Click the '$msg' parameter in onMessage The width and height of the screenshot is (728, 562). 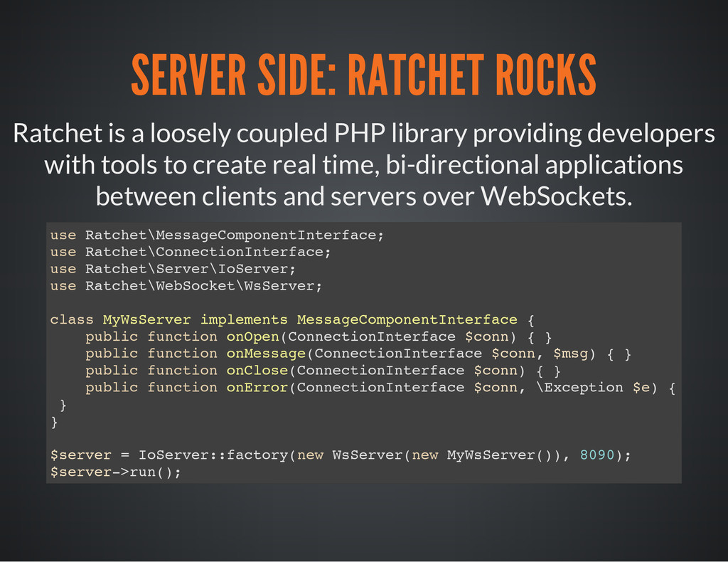[x=571, y=354]
